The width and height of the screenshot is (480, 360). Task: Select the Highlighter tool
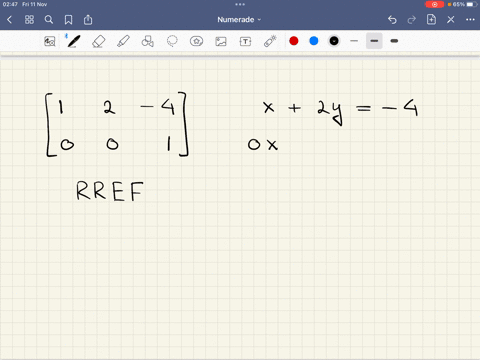click(x=123, y=41)
